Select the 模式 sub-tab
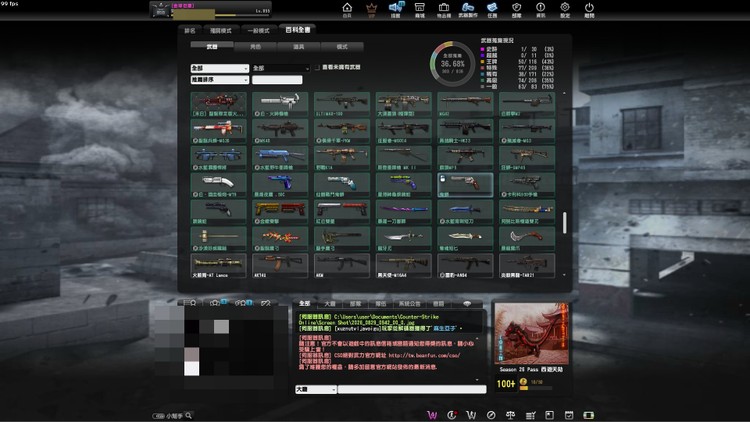 (342, 46)
